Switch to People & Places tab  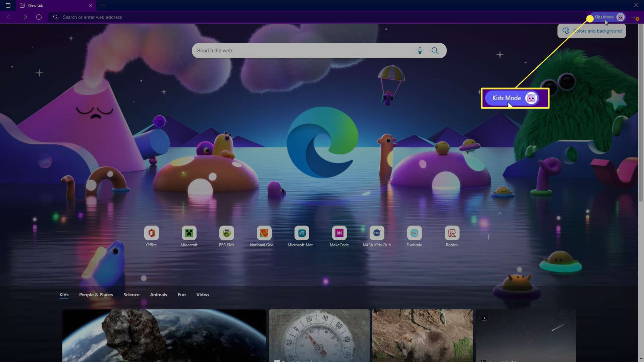pos(96,295)
